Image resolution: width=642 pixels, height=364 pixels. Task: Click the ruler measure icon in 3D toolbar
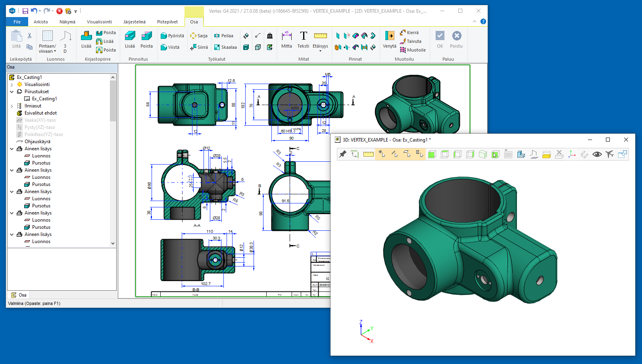tap(368, 154)
